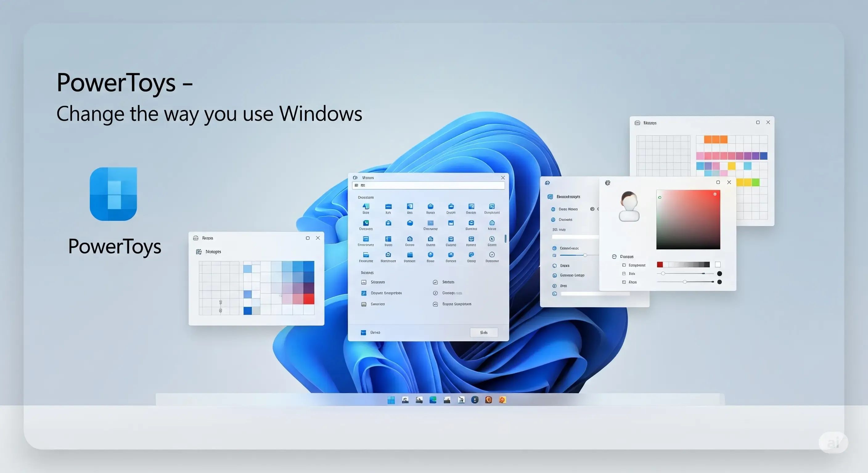The width and height of the screenshot is (868, 473).
Task: Click the 'Rhois' slider handle
Action: (x=685, y=282)
